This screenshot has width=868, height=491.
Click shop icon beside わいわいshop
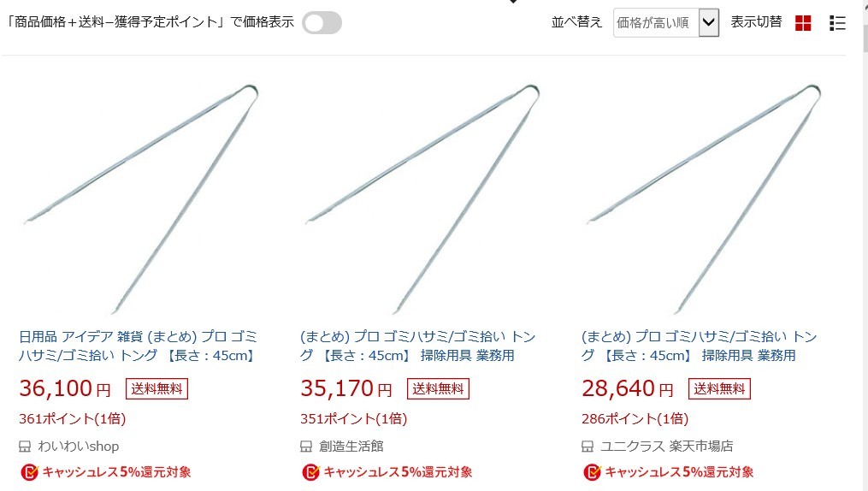[x=26, y=447]
